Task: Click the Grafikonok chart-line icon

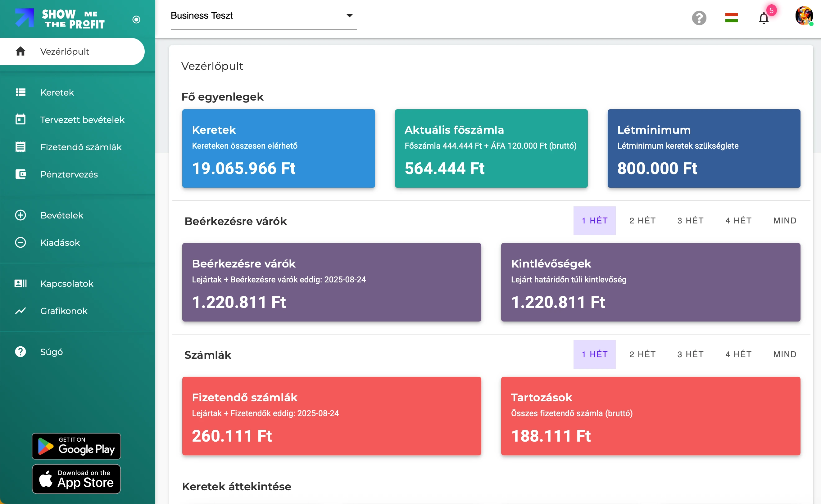Action: click(x=20, y=311)
